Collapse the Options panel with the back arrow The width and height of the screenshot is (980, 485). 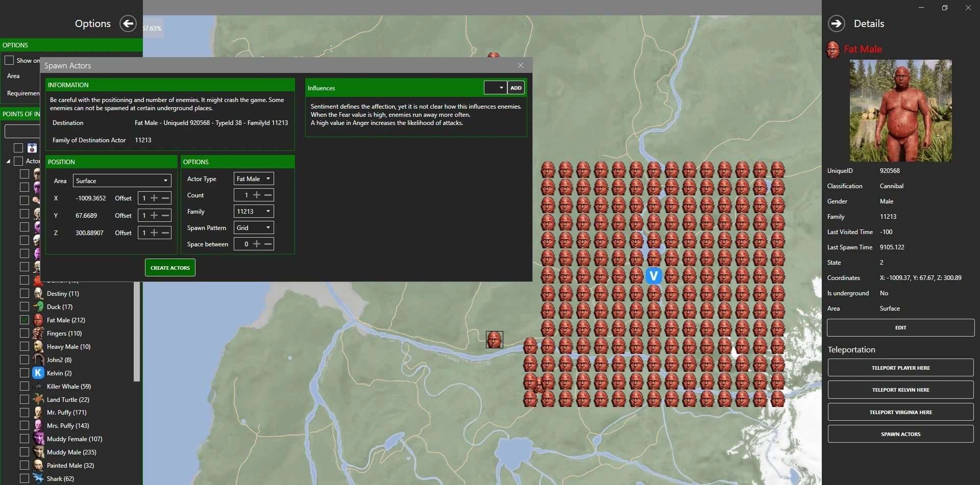pos(128,23)
